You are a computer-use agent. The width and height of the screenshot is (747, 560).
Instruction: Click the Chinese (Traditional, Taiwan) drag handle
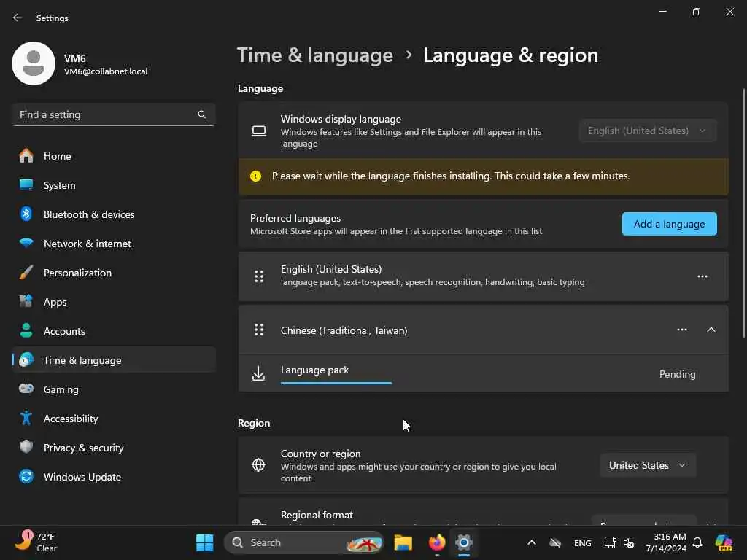(259, 330)
